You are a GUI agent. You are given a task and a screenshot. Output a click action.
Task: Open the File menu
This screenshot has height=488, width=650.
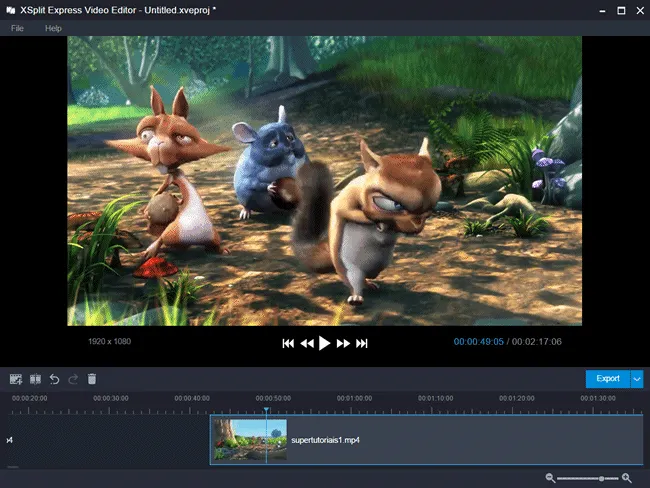click(17, 28)
